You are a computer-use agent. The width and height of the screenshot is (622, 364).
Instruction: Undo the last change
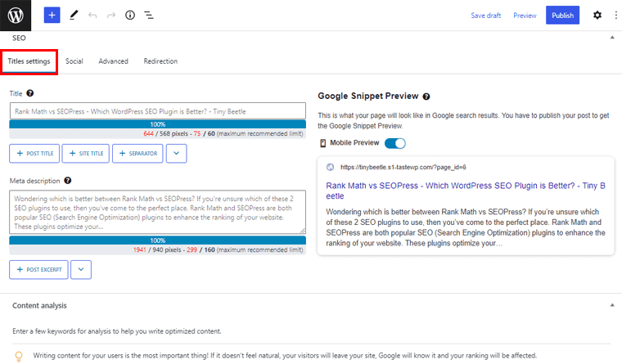tap(92, 15)
